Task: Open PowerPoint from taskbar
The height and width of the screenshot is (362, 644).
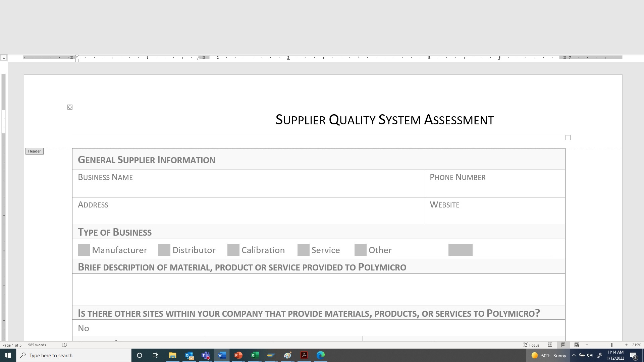Action: coord(238,355)
